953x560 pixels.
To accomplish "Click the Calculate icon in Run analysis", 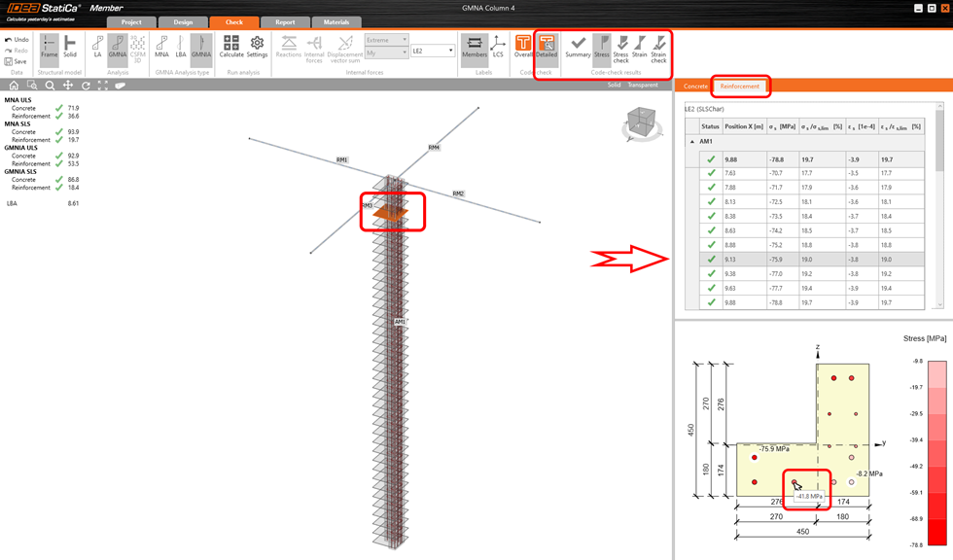I will point(231,47).
